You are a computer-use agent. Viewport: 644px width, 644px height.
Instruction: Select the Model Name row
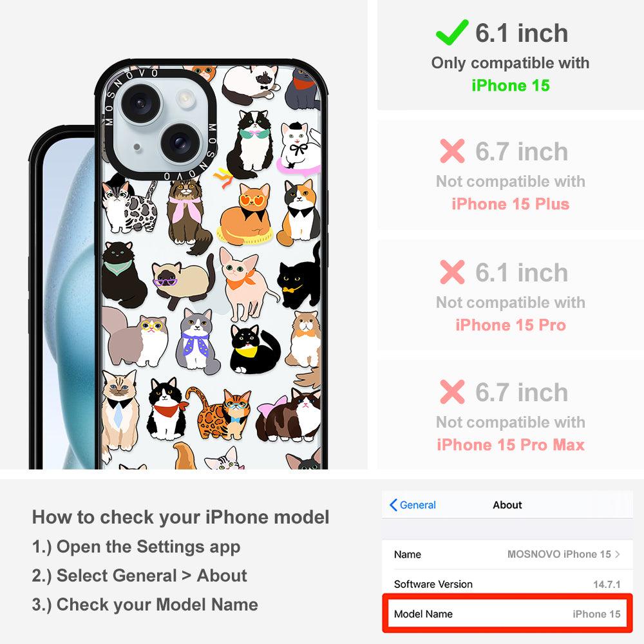pyautogui.click(x=507, y=614)
